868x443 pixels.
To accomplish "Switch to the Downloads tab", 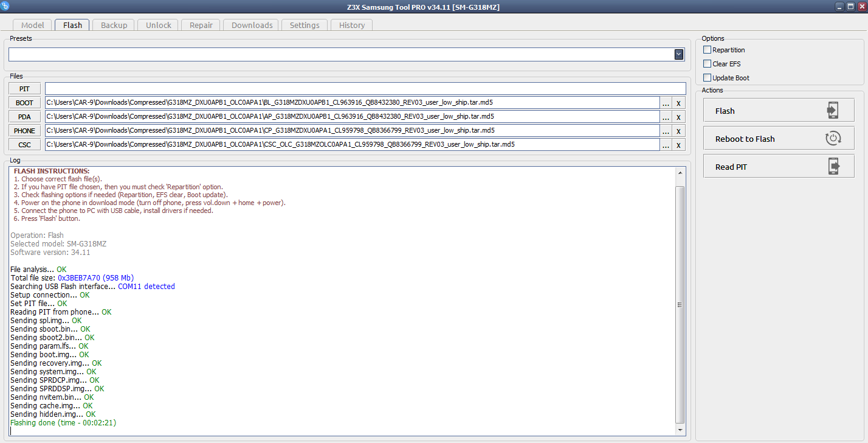I will pos(252,25).
